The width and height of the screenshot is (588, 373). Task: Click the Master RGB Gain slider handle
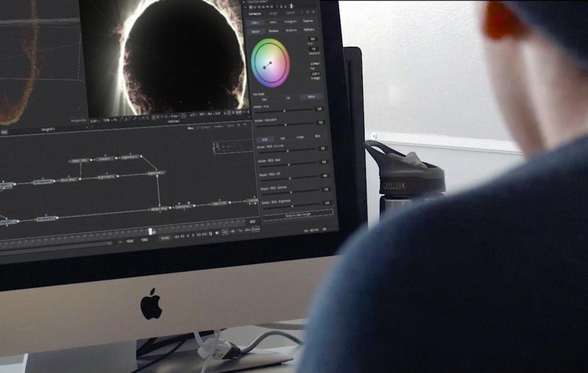tap(289, 164)
